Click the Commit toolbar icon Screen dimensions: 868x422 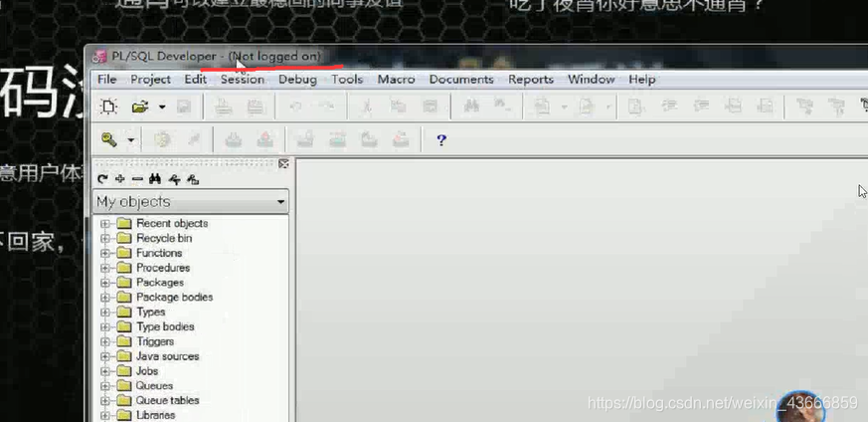(x=233, y=140)
